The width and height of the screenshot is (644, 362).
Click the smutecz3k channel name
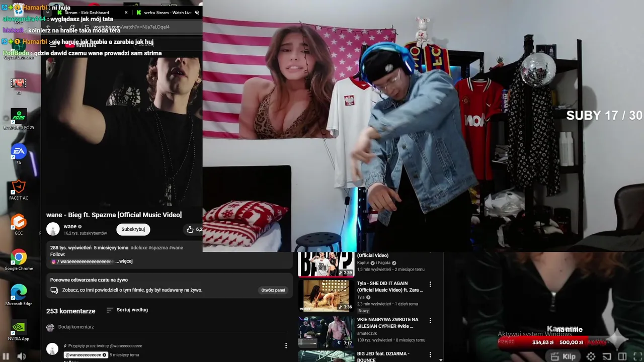(367, 333)
